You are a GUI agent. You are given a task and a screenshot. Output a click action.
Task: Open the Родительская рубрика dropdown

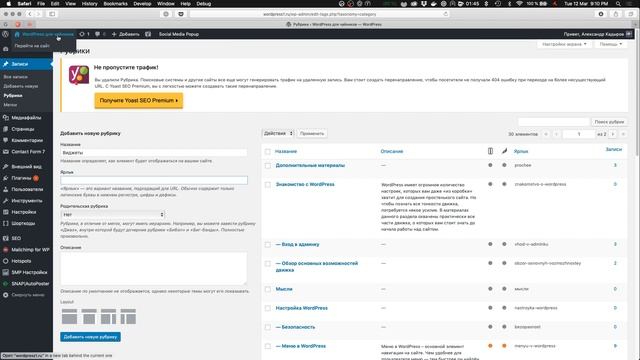tap(113, 214)
